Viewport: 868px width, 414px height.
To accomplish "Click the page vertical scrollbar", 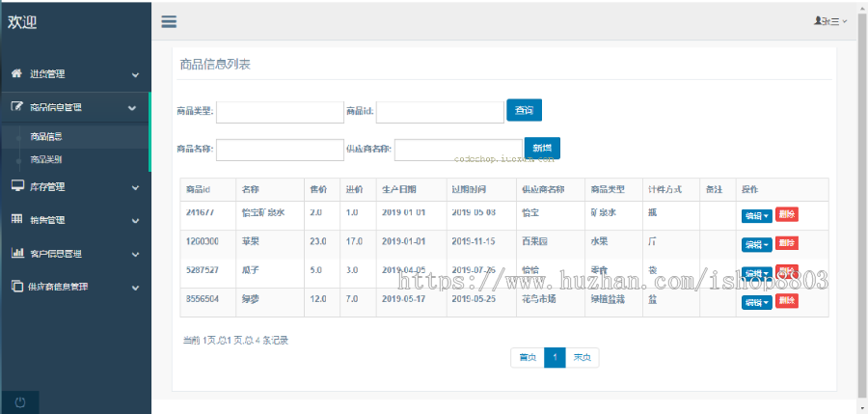I will coord(862,207).
